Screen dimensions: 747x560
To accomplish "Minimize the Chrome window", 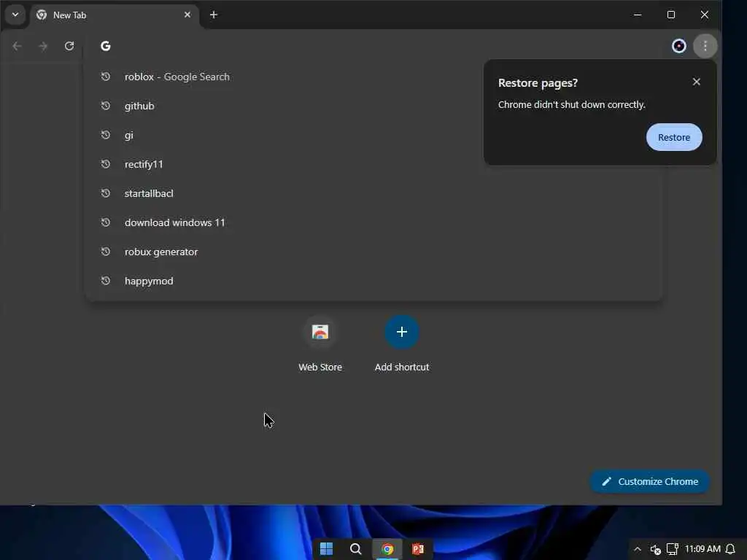I will [638, 15].
